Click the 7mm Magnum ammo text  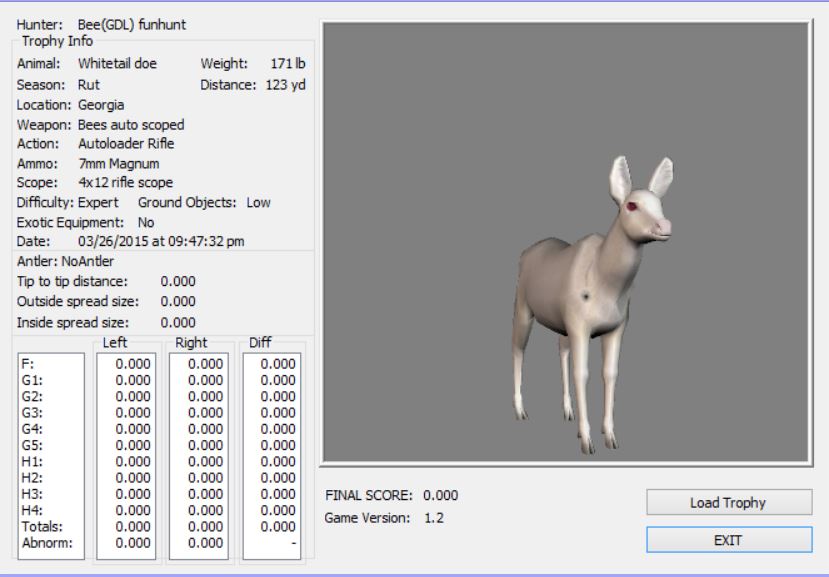point(119,162)
